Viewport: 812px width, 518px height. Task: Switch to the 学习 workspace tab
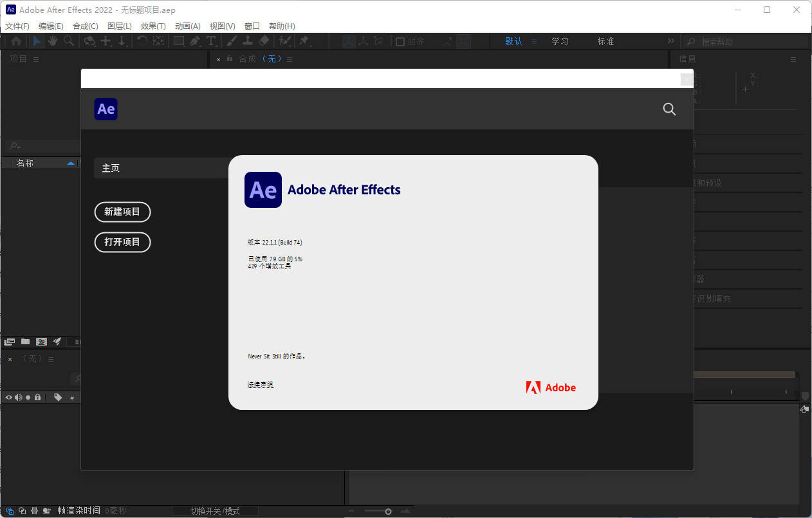[x=560, y=41]
